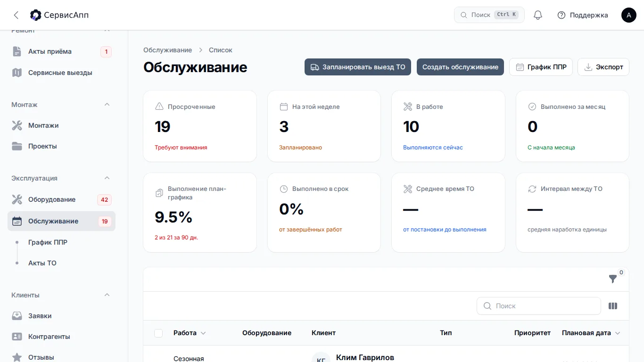Sort by Работа column
The height and width of the screenshot is (362, 644).
pos(190,333)
